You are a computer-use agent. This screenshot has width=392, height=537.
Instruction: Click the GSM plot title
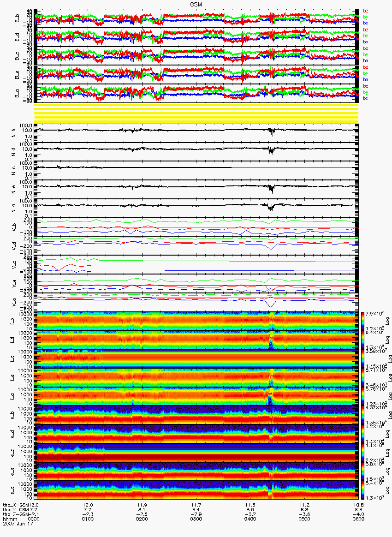click(x=196, y=4)
